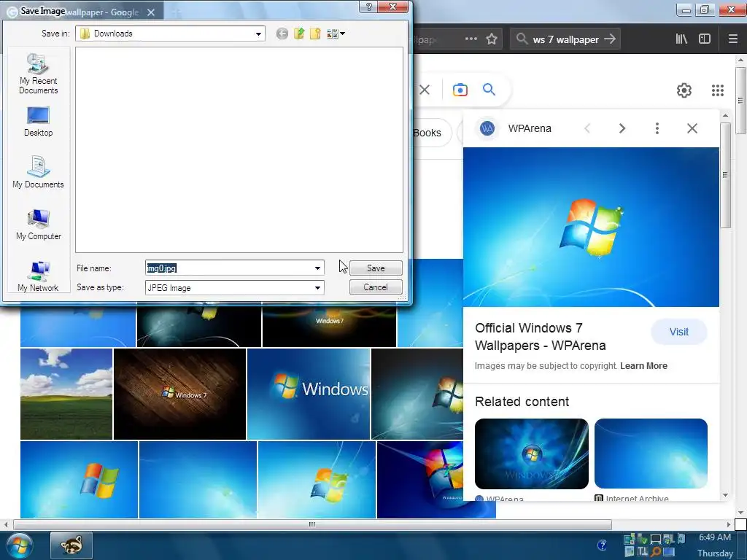Open My Recent Documents location

click(38, 74)
